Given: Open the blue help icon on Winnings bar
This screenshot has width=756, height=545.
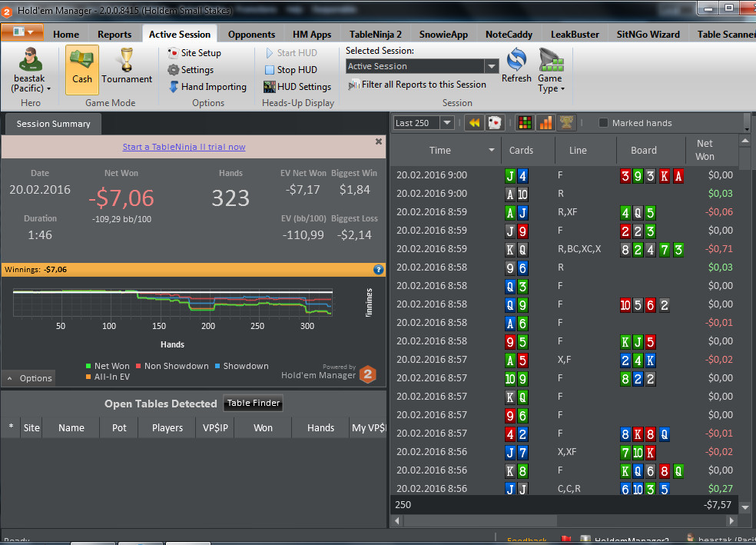Looking at the screenshot, I should point(379,270).
